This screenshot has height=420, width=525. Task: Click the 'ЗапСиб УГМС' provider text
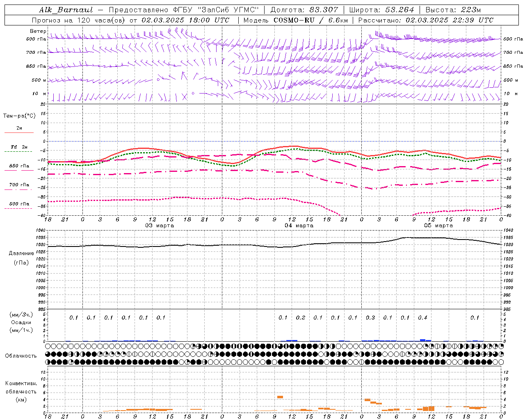tap(228, 10)
